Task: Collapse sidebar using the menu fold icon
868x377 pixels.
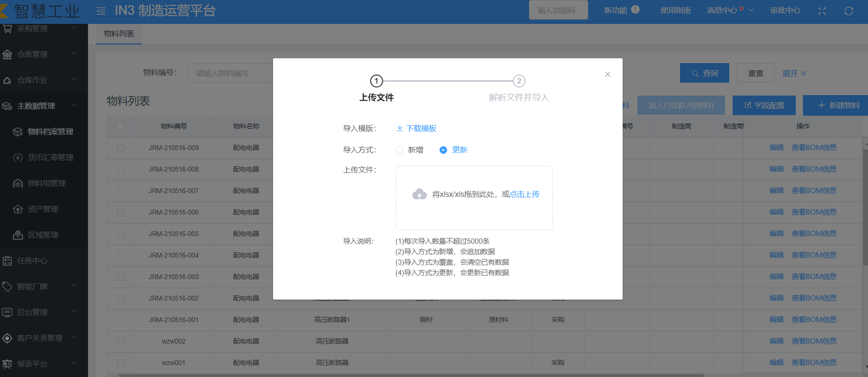Action: [101, 11]
